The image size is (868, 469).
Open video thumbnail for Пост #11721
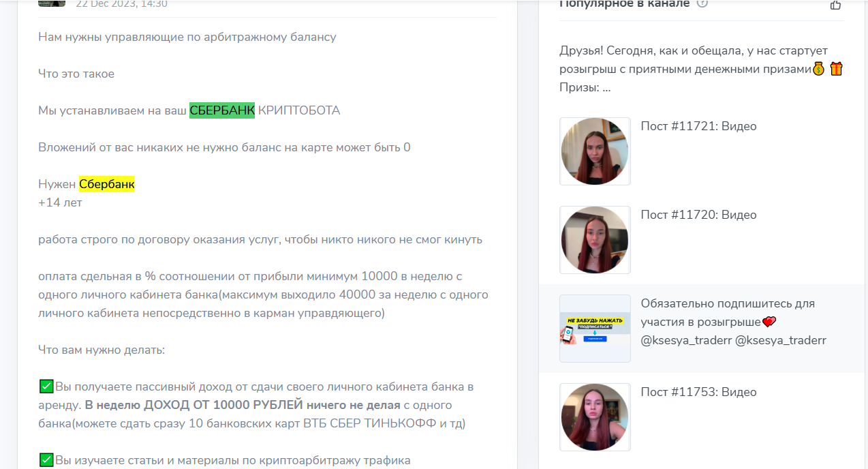595,151
